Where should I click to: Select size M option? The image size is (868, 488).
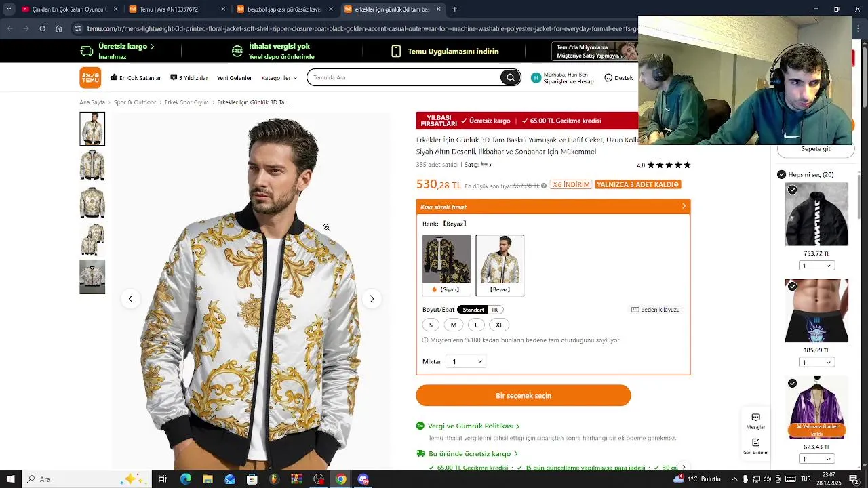[x=454, y=325]
